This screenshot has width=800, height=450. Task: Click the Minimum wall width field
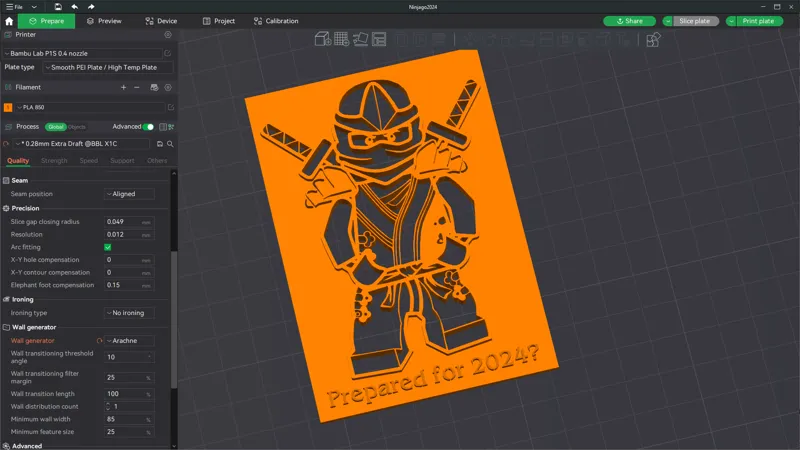tap(129, 419)
